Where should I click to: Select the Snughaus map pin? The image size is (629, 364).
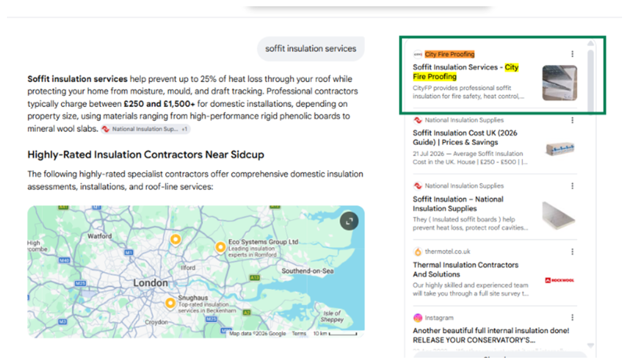point(170,303)
